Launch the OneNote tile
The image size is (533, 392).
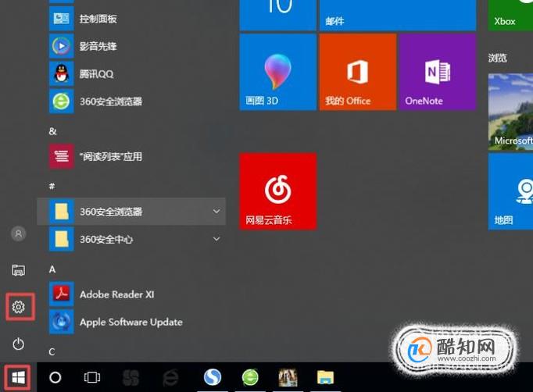click(438, 72)
